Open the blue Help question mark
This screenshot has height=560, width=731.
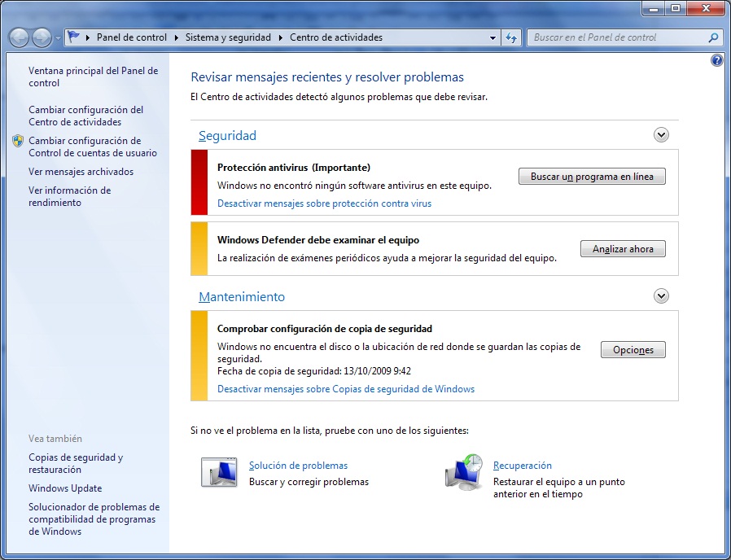click(x=717, y=60)
